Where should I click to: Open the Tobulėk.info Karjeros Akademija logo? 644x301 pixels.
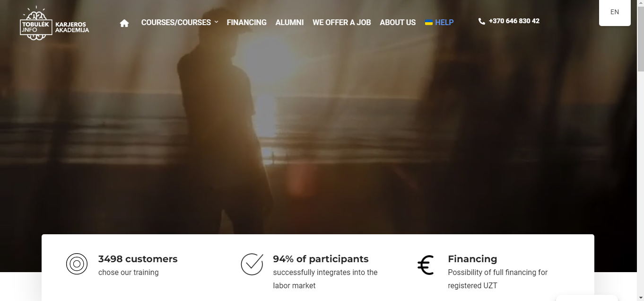click(54, 23)
